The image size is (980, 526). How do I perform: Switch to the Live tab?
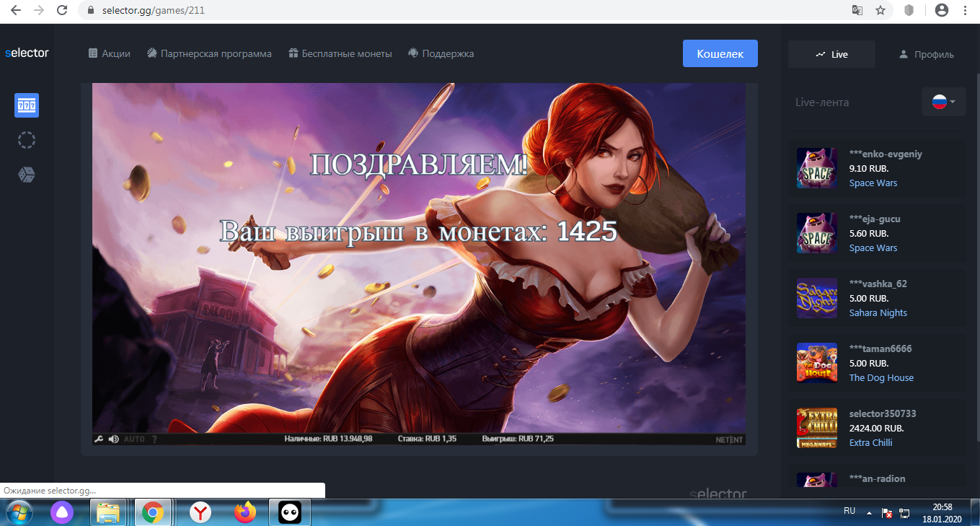(x=831, y=54)
